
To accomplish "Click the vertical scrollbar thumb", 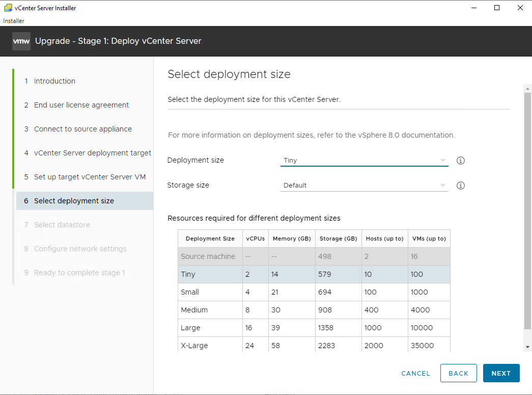I will coord(527,211).
